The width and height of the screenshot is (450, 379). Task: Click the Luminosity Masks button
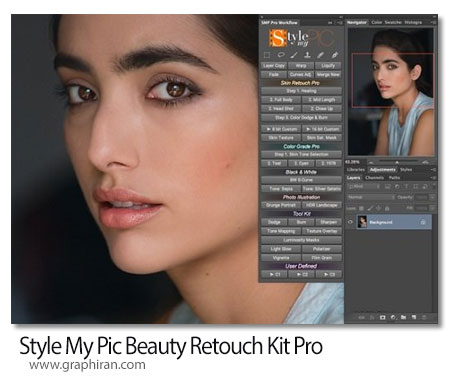(301, 240)
